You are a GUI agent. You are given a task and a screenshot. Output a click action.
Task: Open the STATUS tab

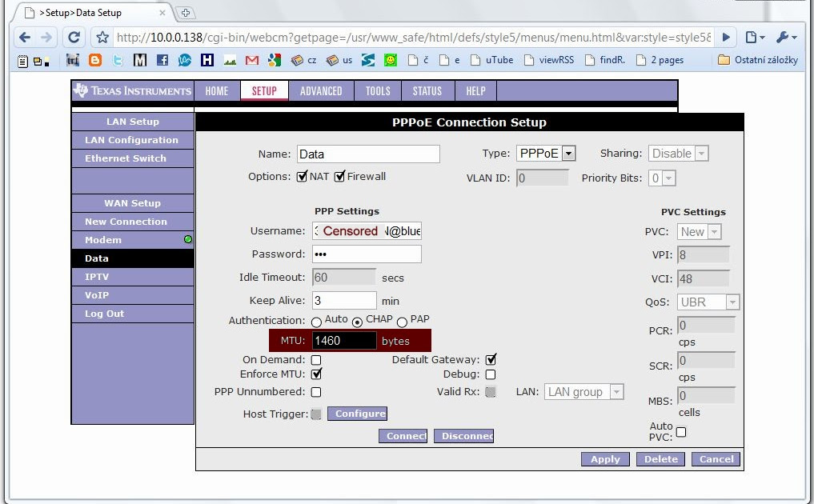click(427, 91)
